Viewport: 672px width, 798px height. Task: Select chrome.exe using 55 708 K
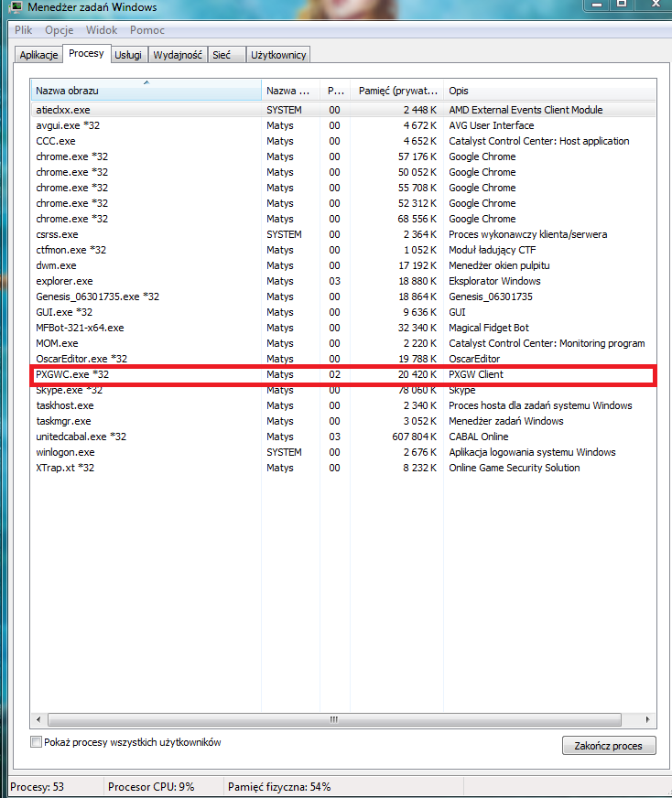click(x=343, y=188)
